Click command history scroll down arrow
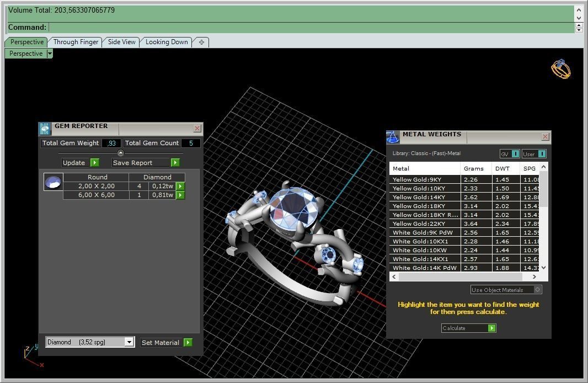The image size is (588, 383). (x=579, y=18)
